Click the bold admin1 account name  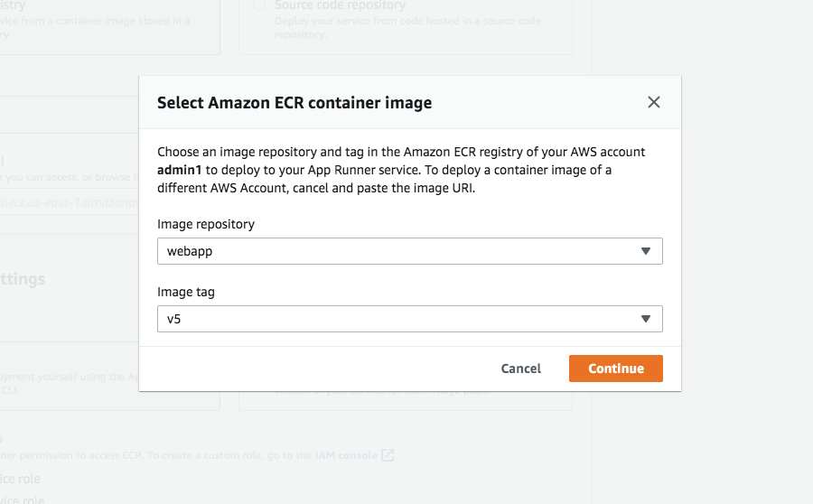pyautogui.click(x=181, y=169)
